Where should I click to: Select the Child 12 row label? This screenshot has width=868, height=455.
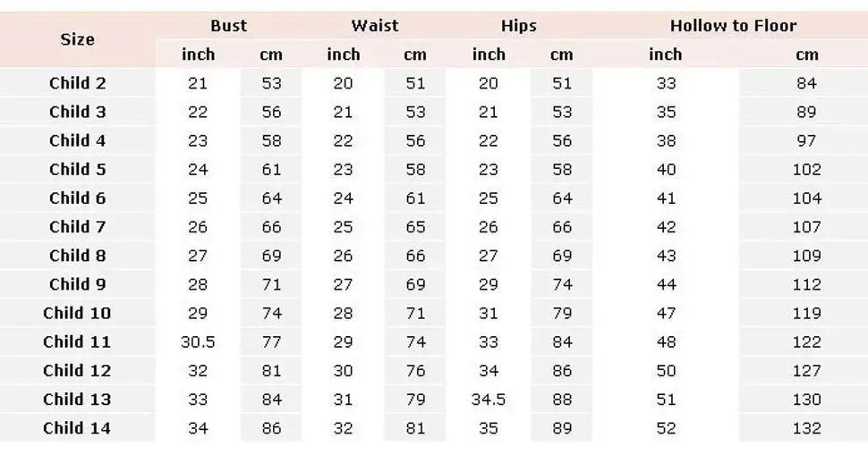[78, 371]
